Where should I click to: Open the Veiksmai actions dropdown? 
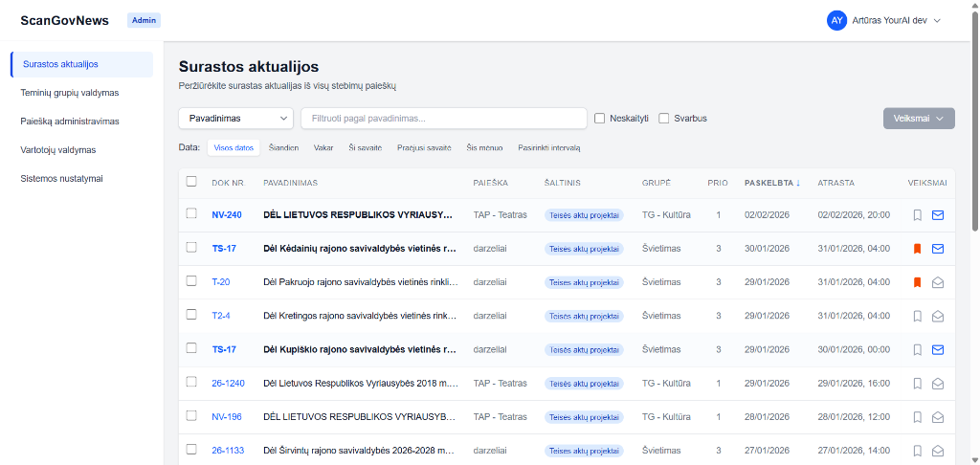pos(919,118)
